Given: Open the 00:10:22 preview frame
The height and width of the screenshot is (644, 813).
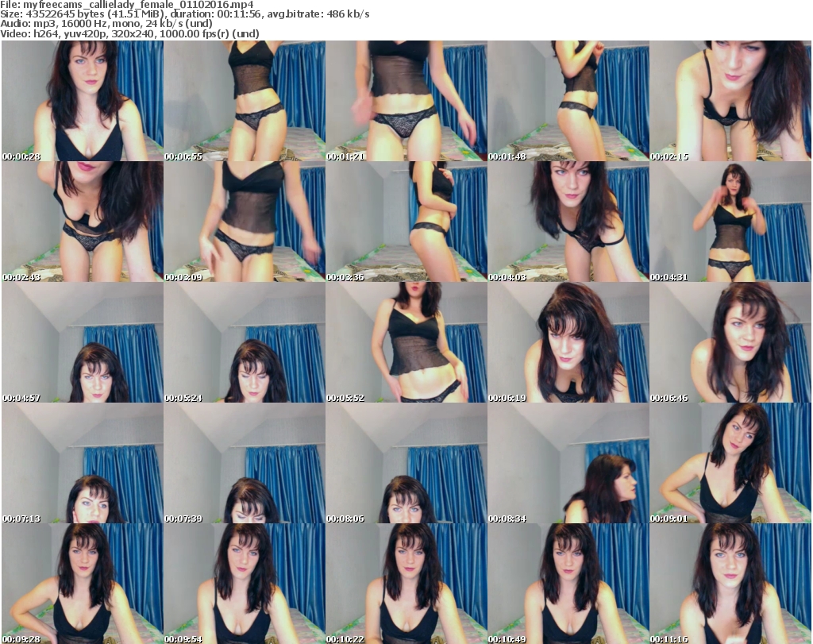Looking at the screenshot, I should [406, 584].
